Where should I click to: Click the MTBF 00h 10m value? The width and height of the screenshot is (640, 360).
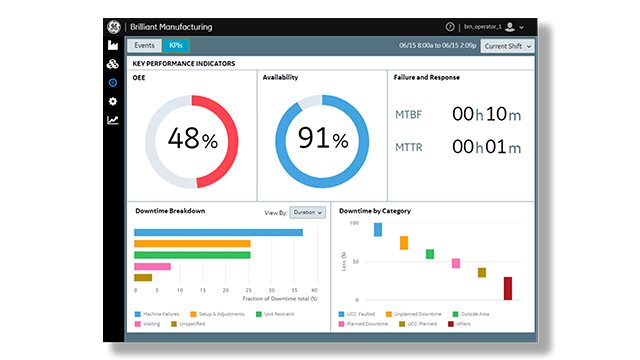pyautogui.click(x=487, y=114)
